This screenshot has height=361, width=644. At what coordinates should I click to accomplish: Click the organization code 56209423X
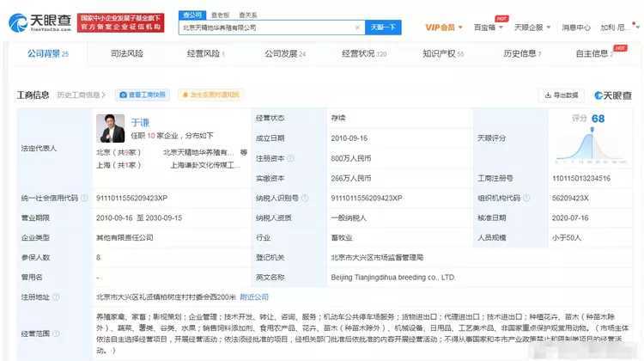tap(570, 199)
